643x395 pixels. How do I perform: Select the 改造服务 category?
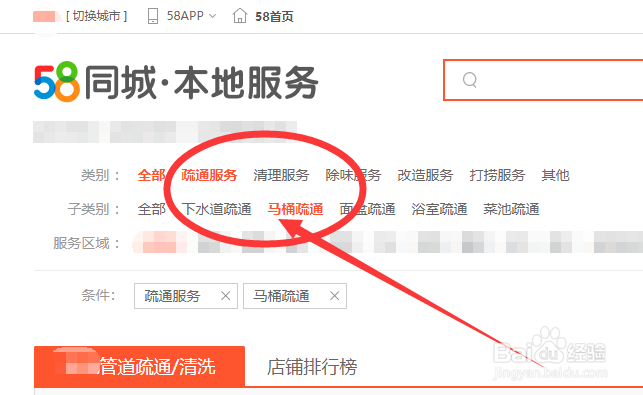point(425,176)
